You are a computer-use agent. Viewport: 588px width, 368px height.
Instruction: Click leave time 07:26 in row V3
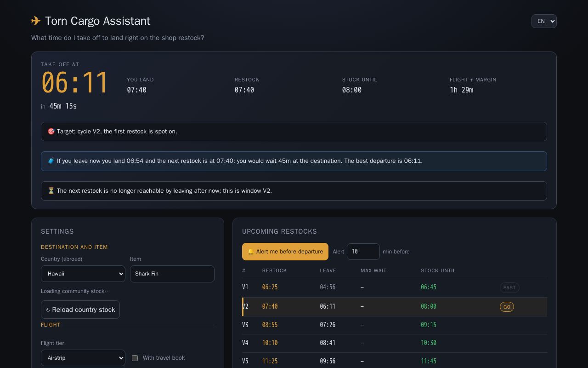(x=328, y=325)
